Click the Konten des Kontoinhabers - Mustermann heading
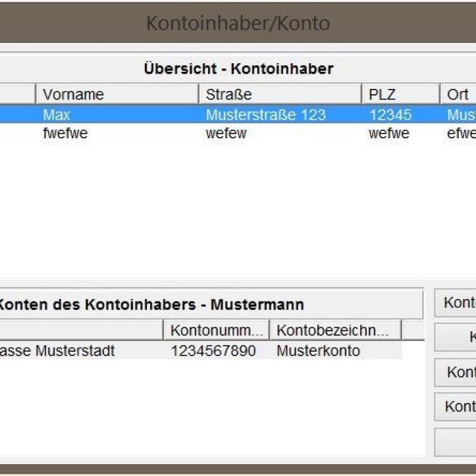 (151, 305)
